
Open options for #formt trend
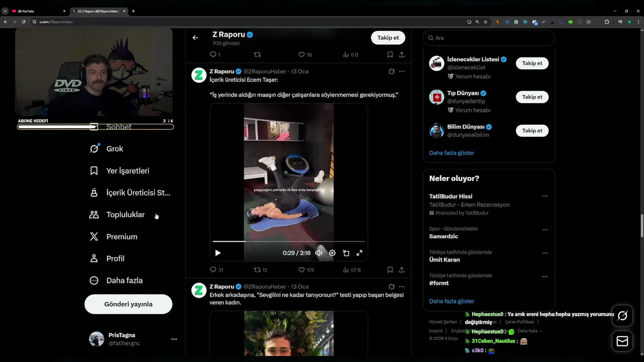coord(545,277)
